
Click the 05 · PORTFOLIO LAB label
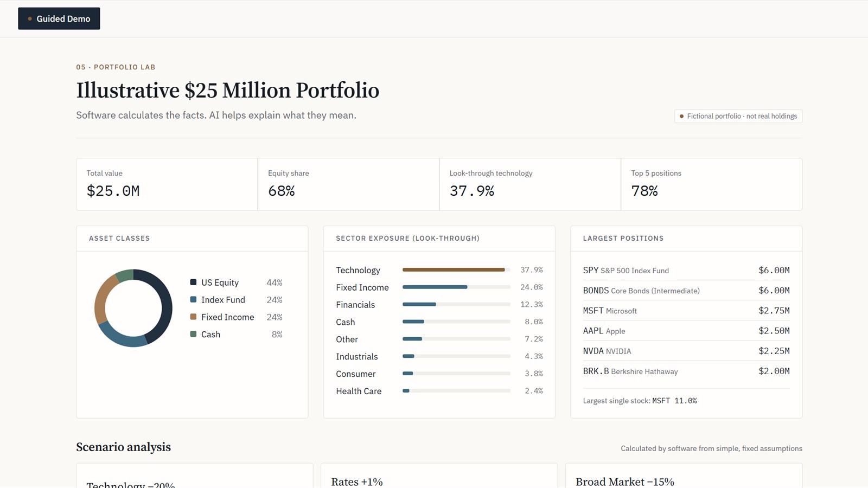click(116, 67)
